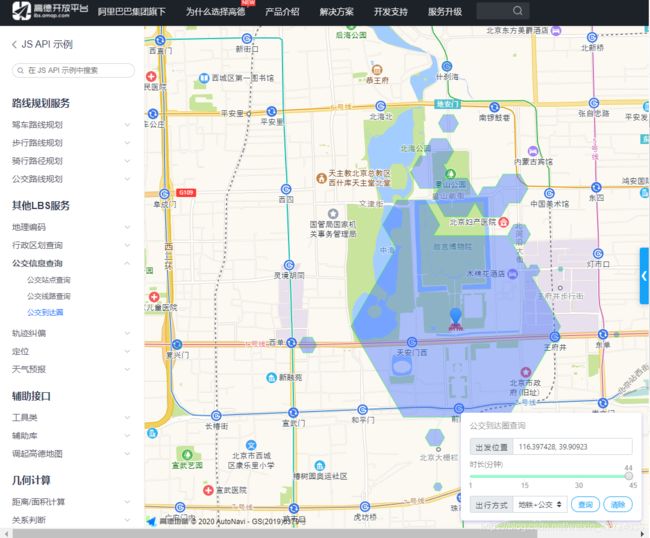Click the 和平门 subway station icon
650x538 pixels.
click(x=362, y=410)
